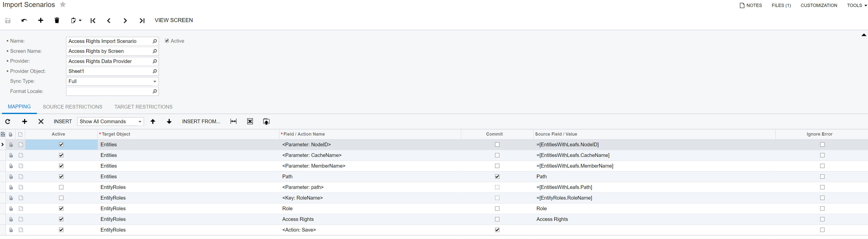Enable Active for the <Key: RoleName> row
The image size is (868, 239).
coord(61,198)
